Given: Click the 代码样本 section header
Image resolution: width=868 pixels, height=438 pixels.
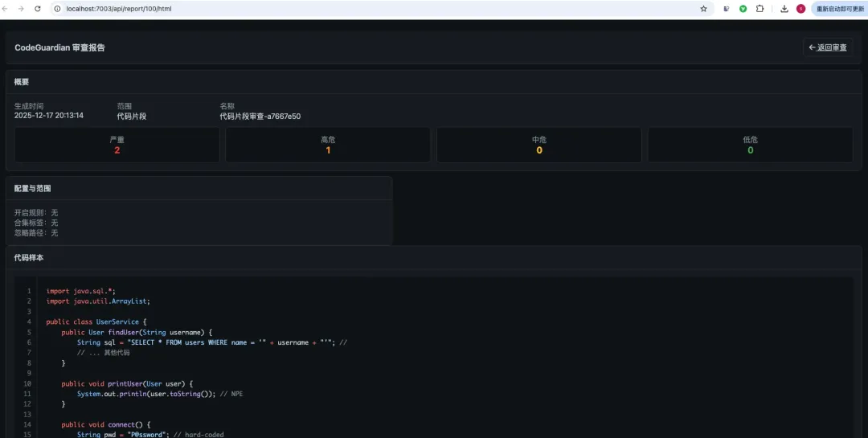Looking at the screenshot, I should pos(30,258).
